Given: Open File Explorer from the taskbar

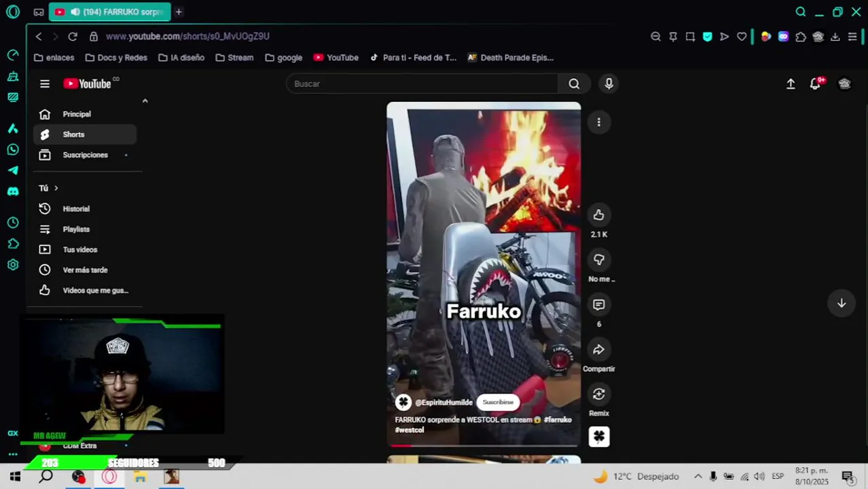Looking at the screenshot, I should [x=140, y=477].
